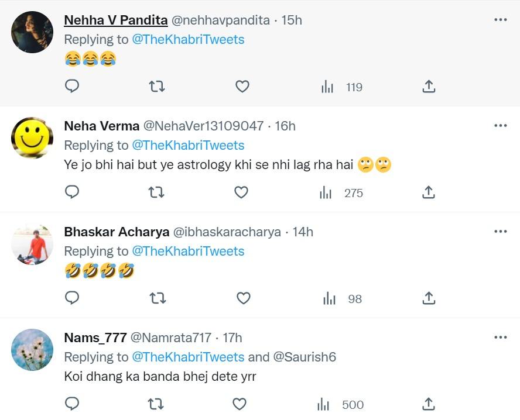Click the @Saurish6 mention link
This screenshot has height=420, width=520.
pos(305,357)
